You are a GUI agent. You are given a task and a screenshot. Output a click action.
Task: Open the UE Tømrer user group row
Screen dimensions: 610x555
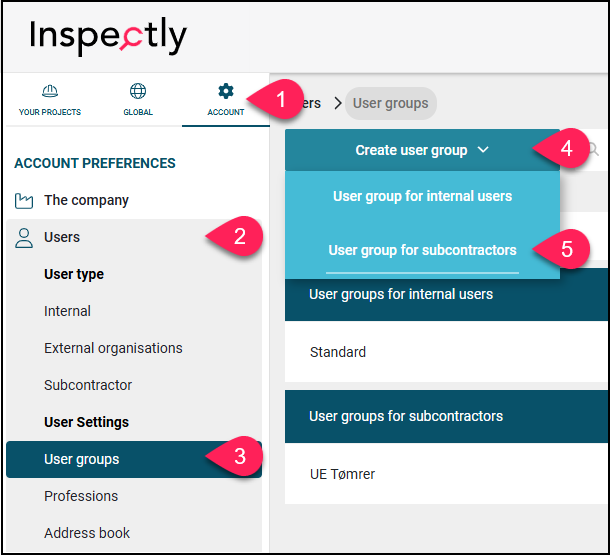(x=447, y=474)
